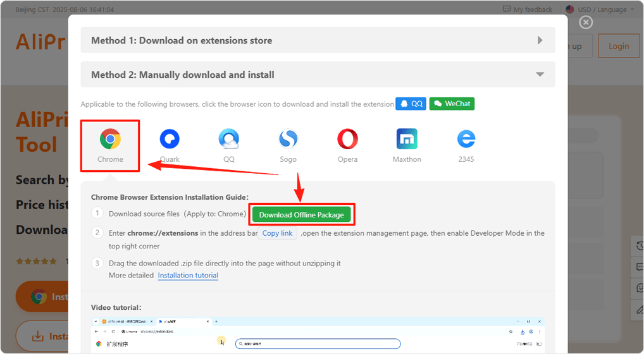Play the video tutorial thumbnail
The image size is (644, 354).
[318, 335]
